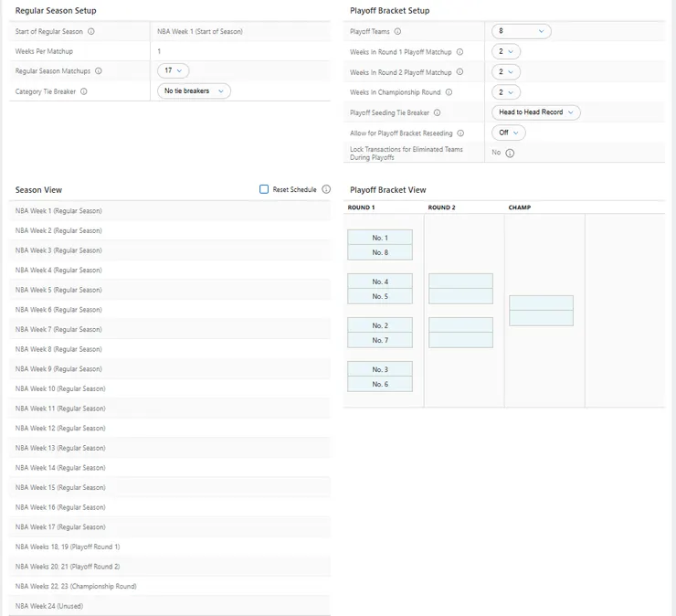Show info for Weeks In Round 1 Playoff Matchup
This screenshot has height=616, width=676.
coord(460,52)
